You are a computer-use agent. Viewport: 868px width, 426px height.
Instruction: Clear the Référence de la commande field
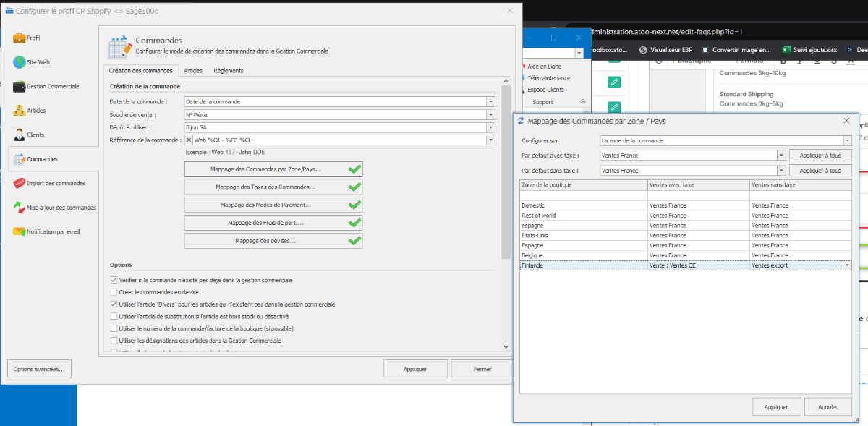[x=189, y=140]
